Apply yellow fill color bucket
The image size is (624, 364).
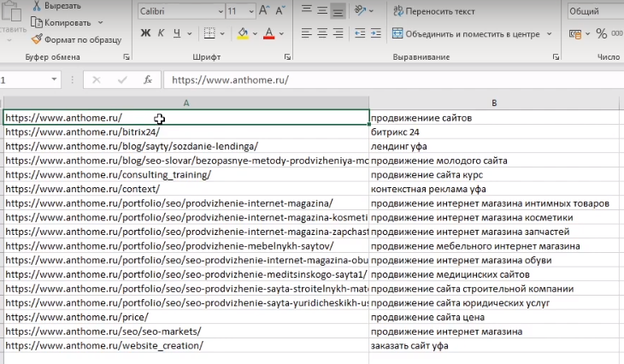pyautogui.click(x=243, y=33)
